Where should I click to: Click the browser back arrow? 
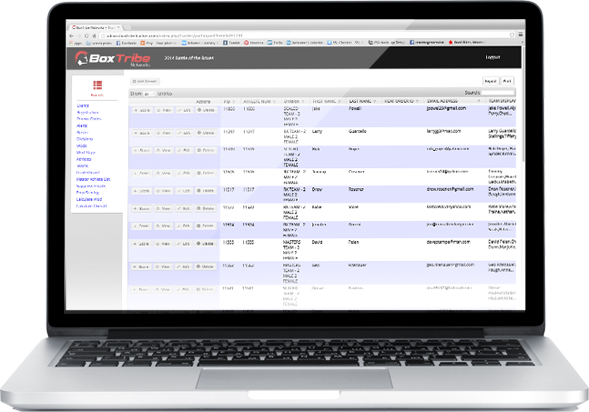coord(71,36)
